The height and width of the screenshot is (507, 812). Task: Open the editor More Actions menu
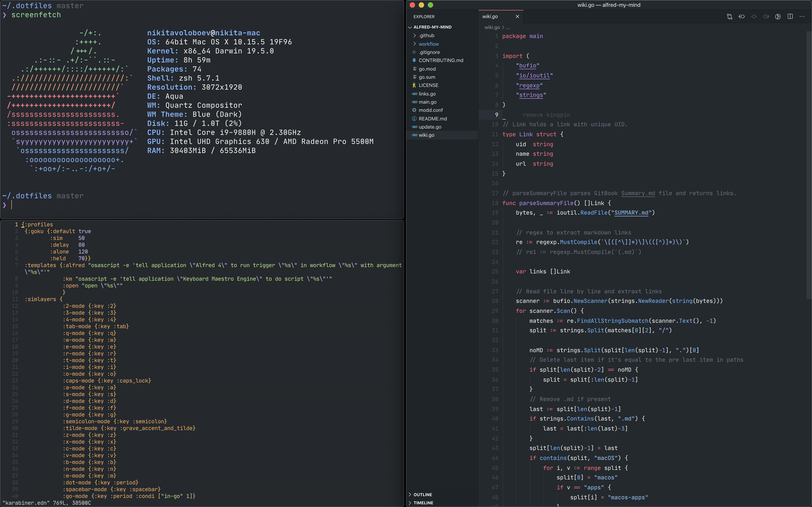point(802,17)
